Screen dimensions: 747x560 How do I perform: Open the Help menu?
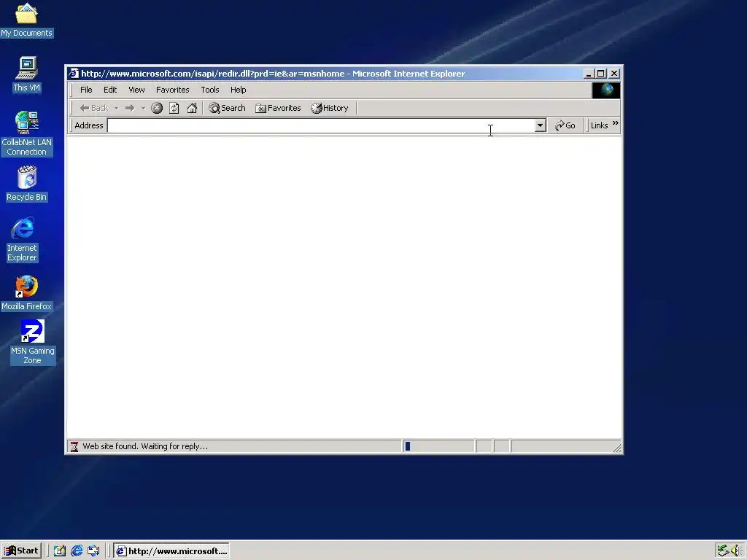(x=239, y=90)
